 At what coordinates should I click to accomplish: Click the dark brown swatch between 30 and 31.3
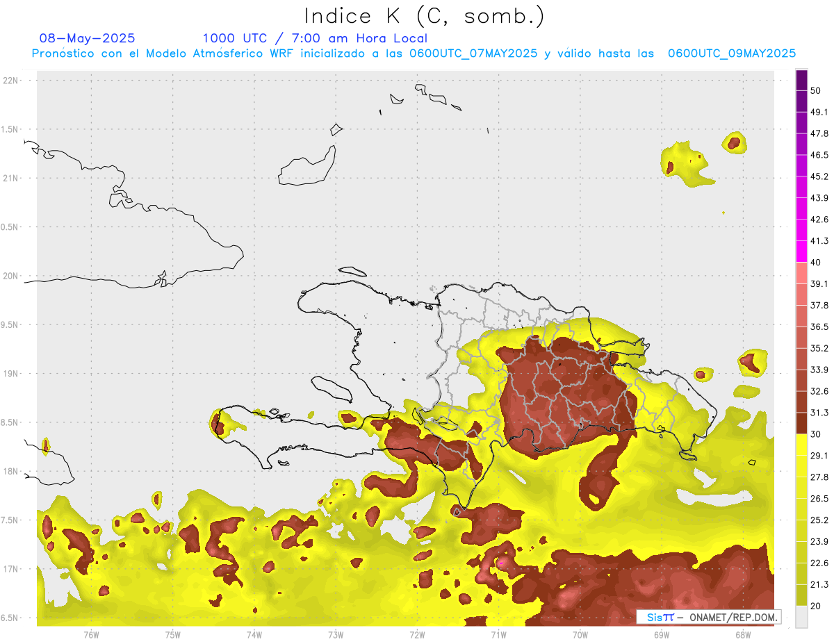[801, 423]
